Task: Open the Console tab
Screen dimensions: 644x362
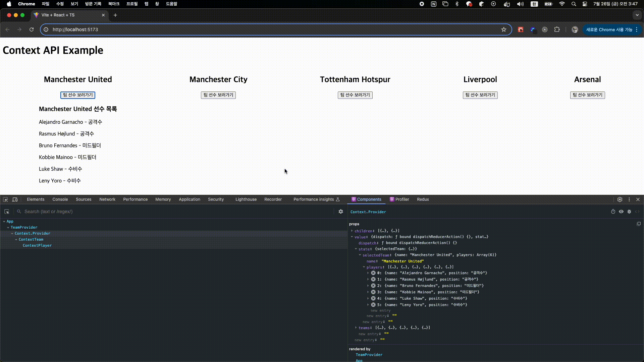Action: tap(60, 199)
